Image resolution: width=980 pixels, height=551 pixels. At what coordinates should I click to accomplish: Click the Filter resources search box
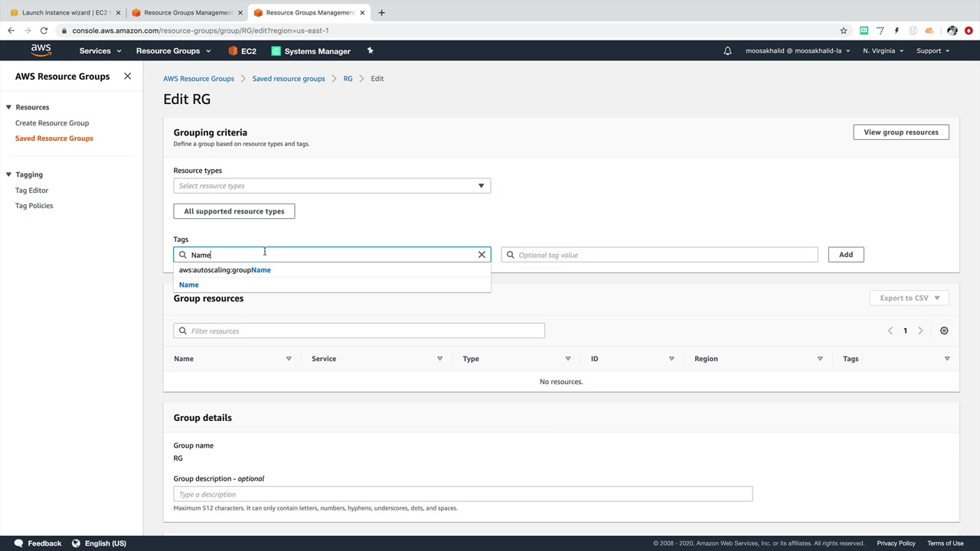point(359,331)
